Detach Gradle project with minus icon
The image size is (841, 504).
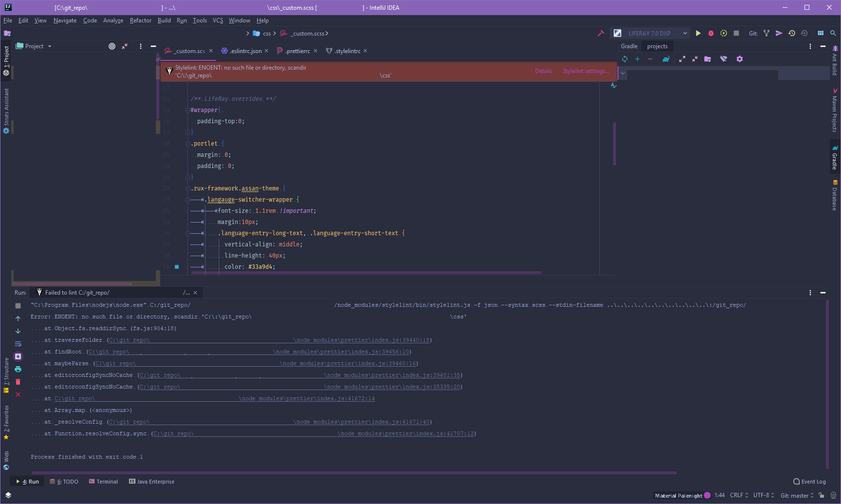[650, 59]
